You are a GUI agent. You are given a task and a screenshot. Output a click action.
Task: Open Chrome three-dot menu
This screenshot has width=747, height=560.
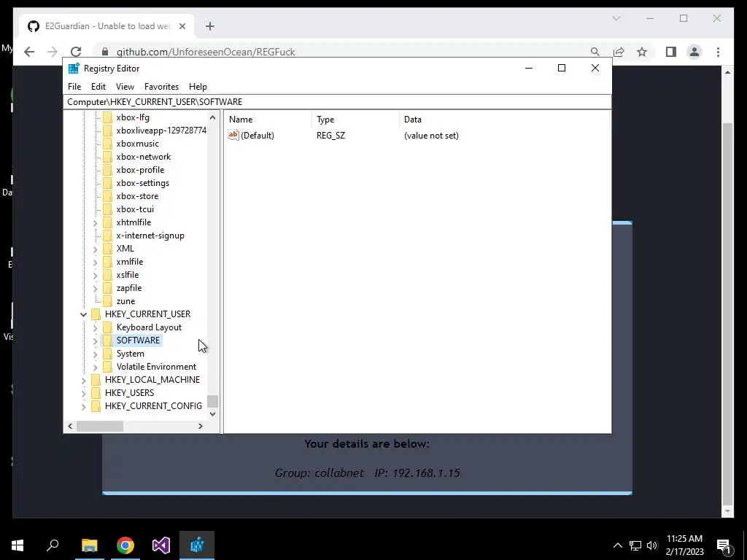(x=718, y=52)
